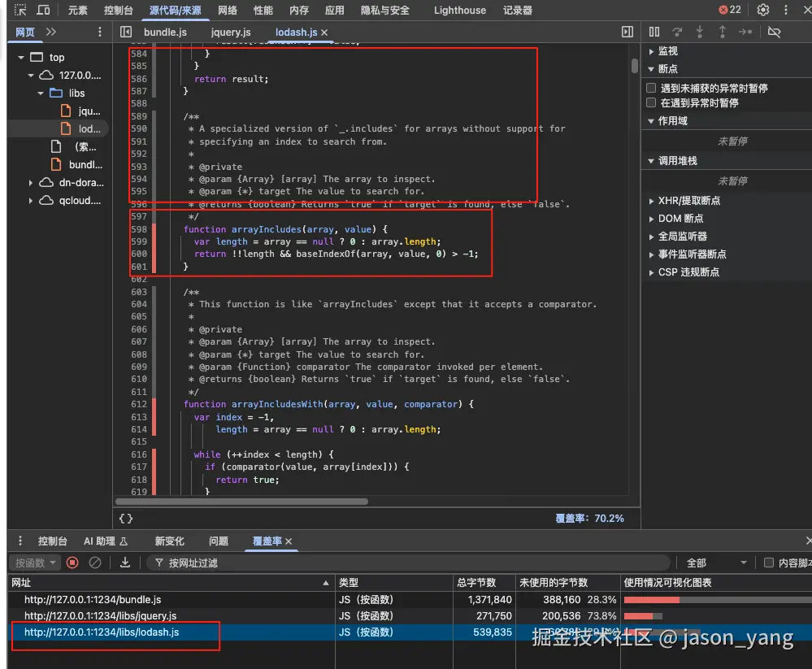Viewport: 812px width, 669px height.
Task: Open the Lighthouse panel tab
Action: [460, 11]
